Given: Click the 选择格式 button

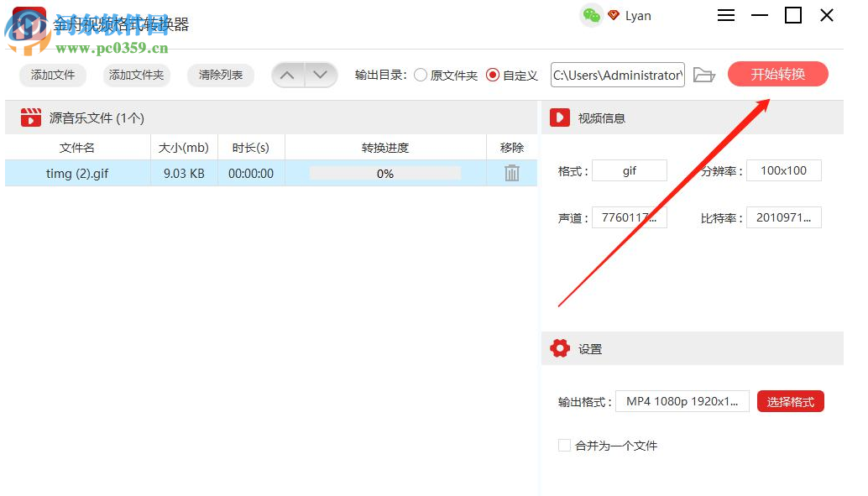Looking at the screenshot, I should pyautogui.click(x=790, y=401).
